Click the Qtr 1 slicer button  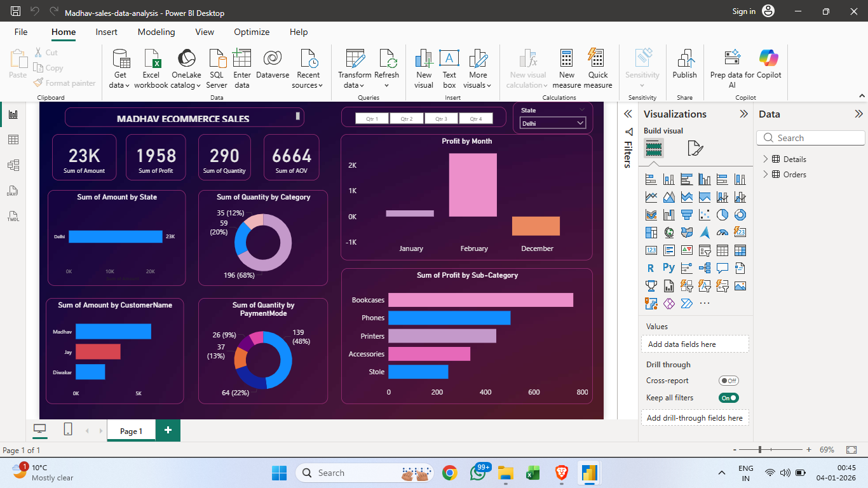coord(372,119)
